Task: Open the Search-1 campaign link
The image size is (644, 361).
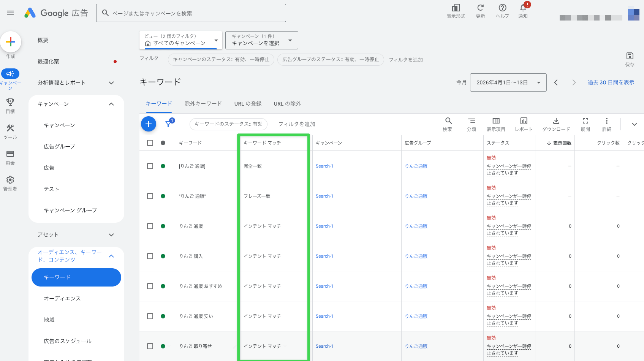Action: 324,166
